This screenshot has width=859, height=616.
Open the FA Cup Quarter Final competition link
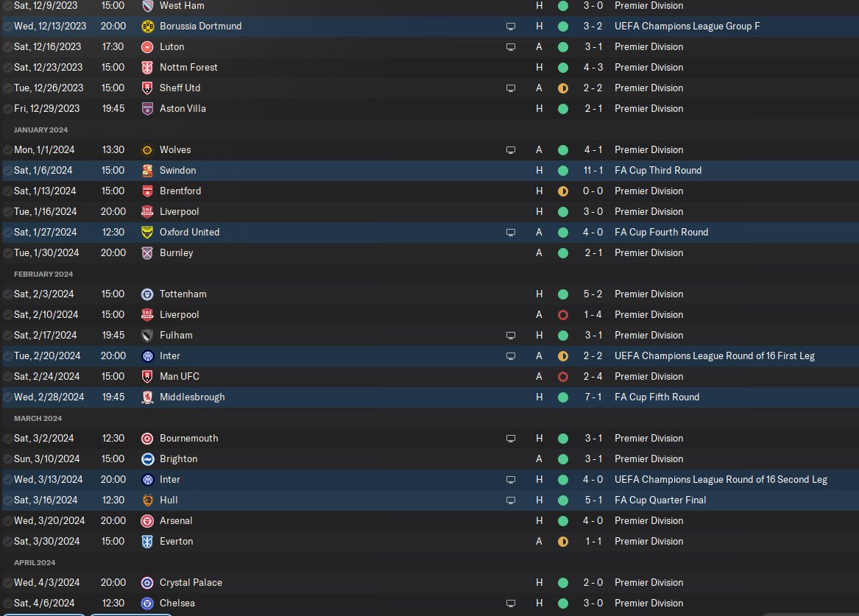click(x=660, y=500)
